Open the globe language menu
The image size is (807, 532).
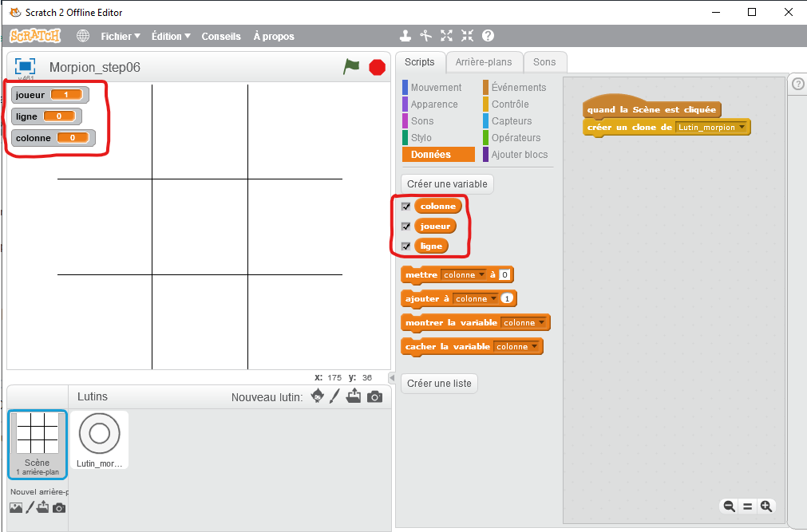click(83, 36)
